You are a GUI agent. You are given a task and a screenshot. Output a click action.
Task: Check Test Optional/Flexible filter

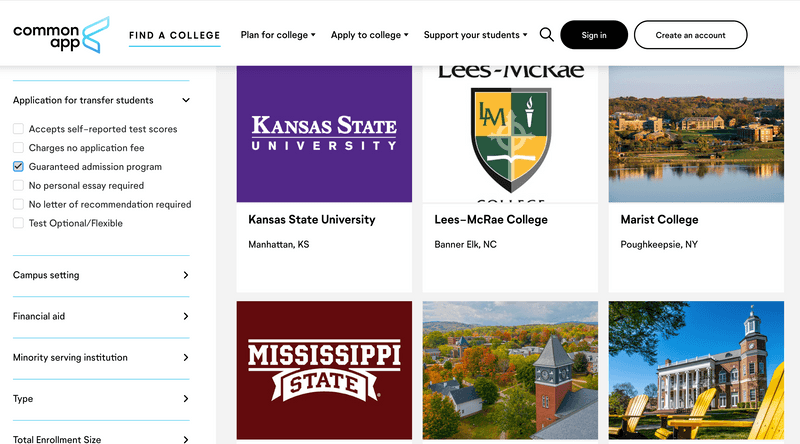[x=18, y=223]
